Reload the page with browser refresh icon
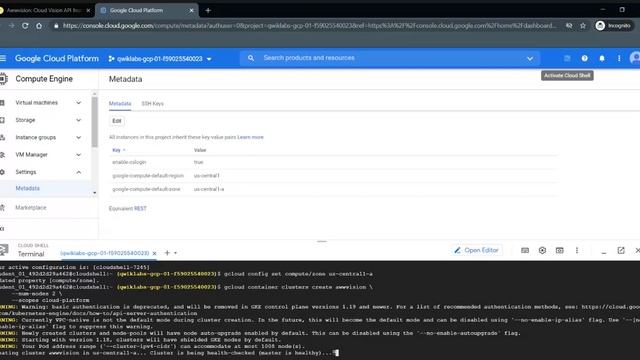Screen dimensions: 640x360 (25, 26)
